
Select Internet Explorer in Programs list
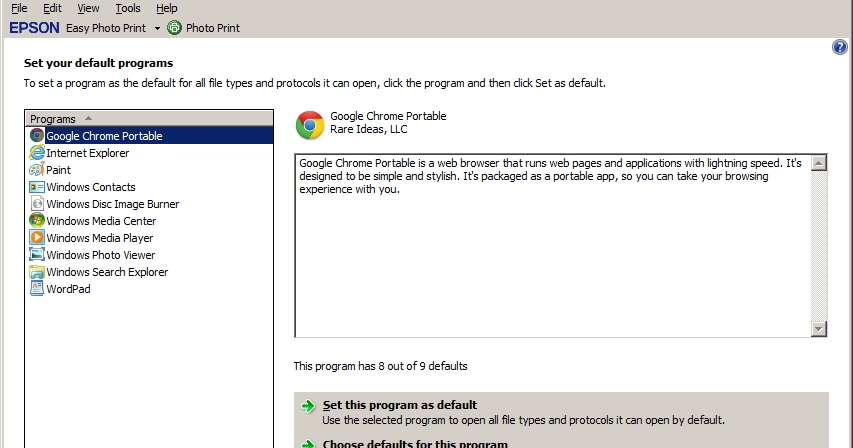[88, 153]
